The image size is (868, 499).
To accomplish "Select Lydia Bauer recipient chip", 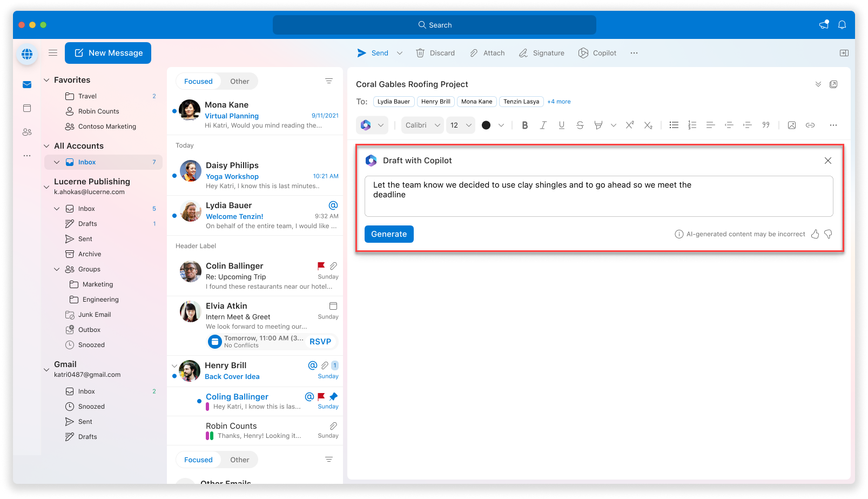I will pyautogui.click(x=393, y=102).
